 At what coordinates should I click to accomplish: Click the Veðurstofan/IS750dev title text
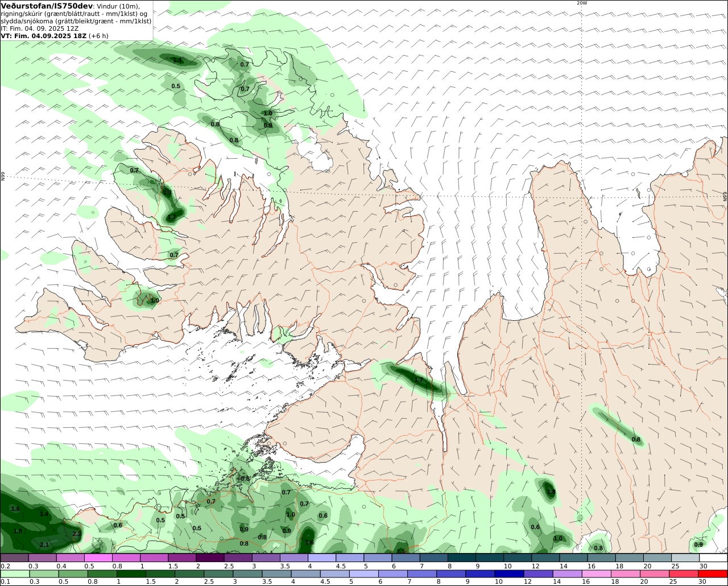(47, 6)
